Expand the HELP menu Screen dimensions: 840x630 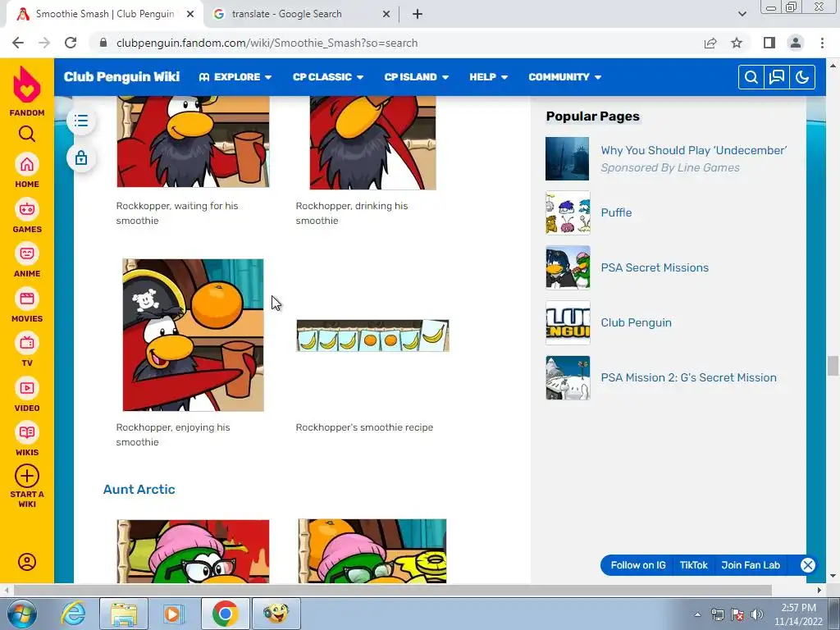click(489, 77)
